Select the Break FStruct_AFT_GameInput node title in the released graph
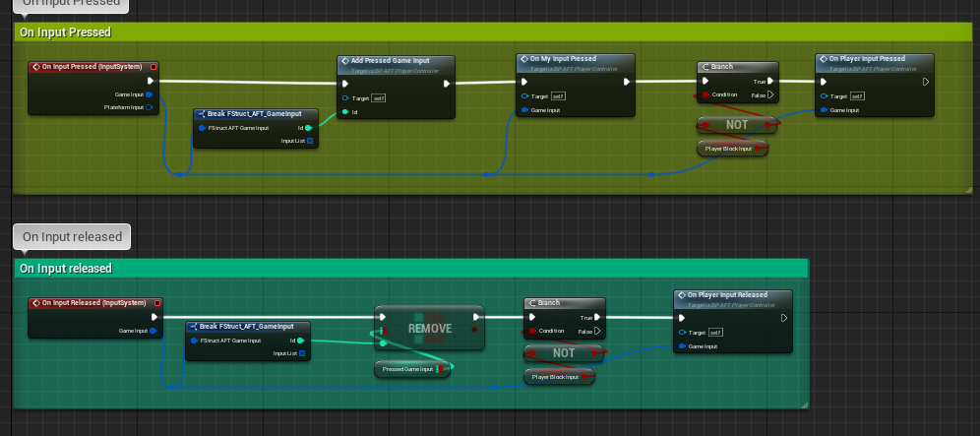 [x=246, y=327]
